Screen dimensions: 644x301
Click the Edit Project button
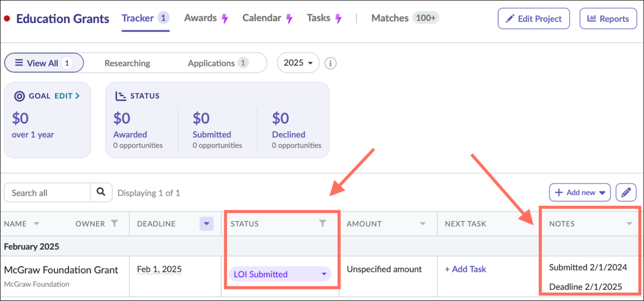click(x=534, y=18)
